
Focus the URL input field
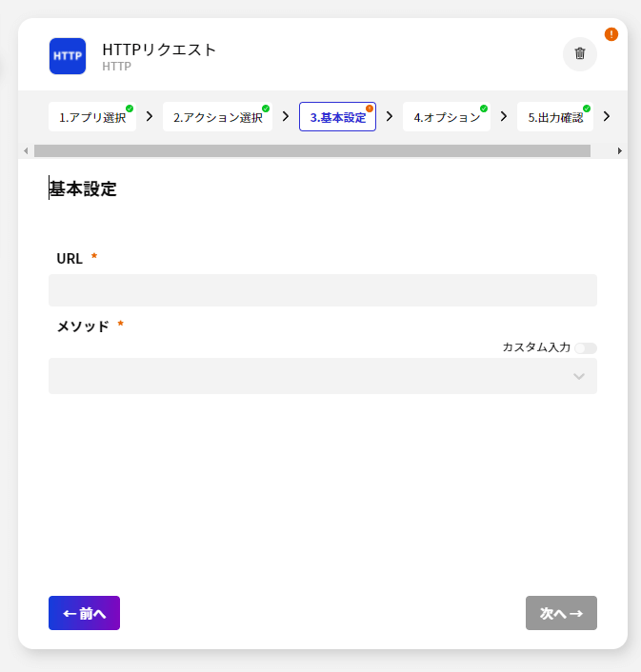pyautogui.click(x=323, y=290)
